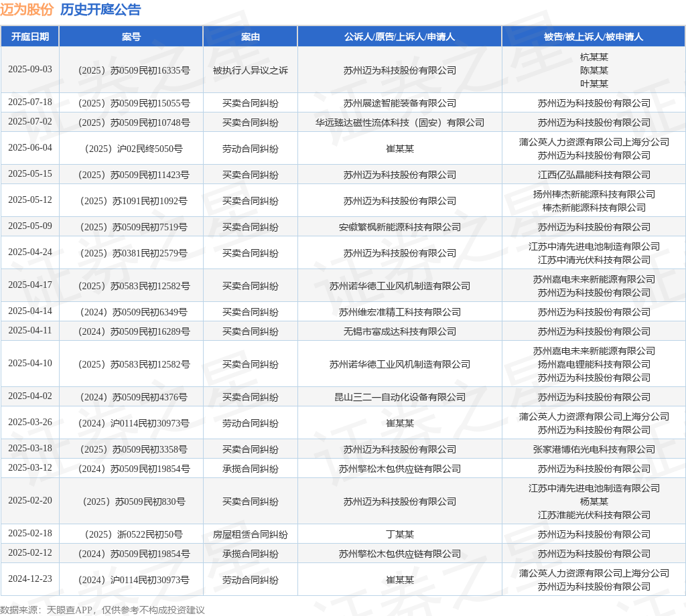Click 劳动合同纠纷 in the 2024-12-23 row

(251, 580)
